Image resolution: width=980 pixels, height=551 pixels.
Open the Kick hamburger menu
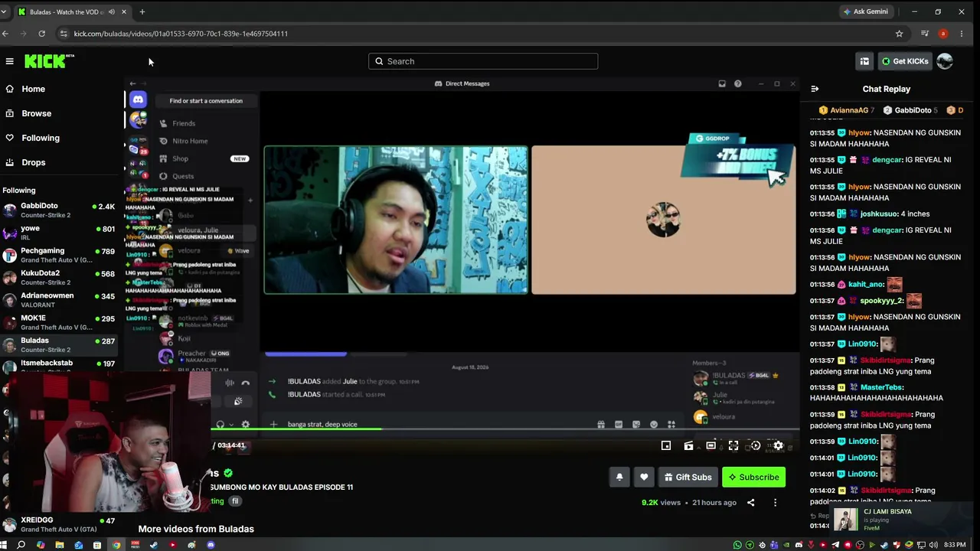(x=9, y=61)
